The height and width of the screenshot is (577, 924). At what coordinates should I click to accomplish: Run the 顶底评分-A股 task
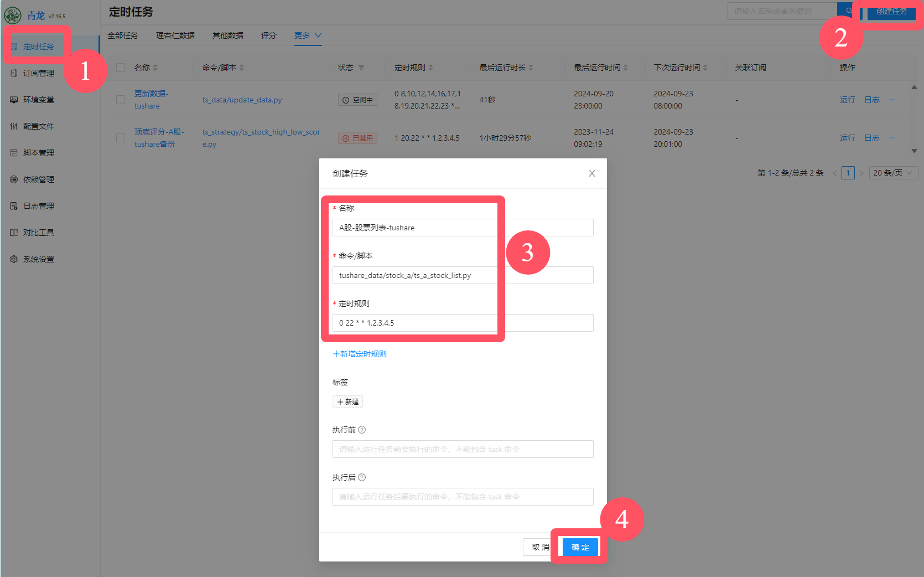[x=848, y=138]
